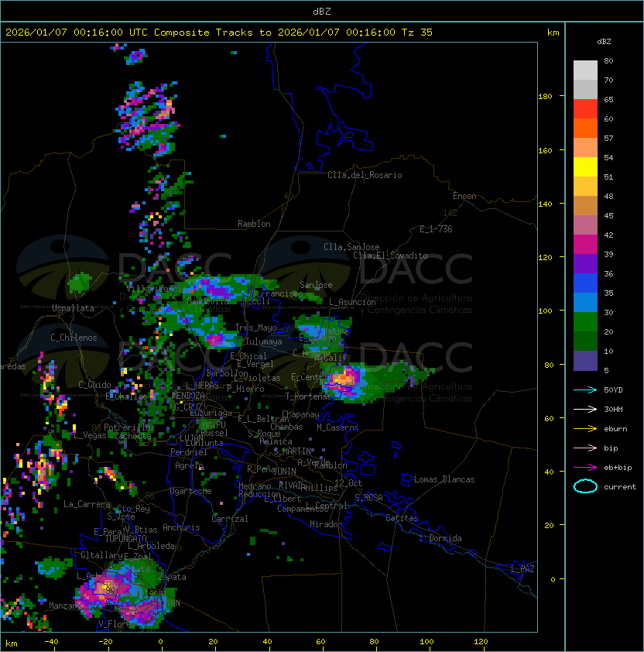Click the purple echo cell south of Tres_Mayo
The width and height of the screenshot is (644, 652).
pyautogui.click(x=216, y=340)
